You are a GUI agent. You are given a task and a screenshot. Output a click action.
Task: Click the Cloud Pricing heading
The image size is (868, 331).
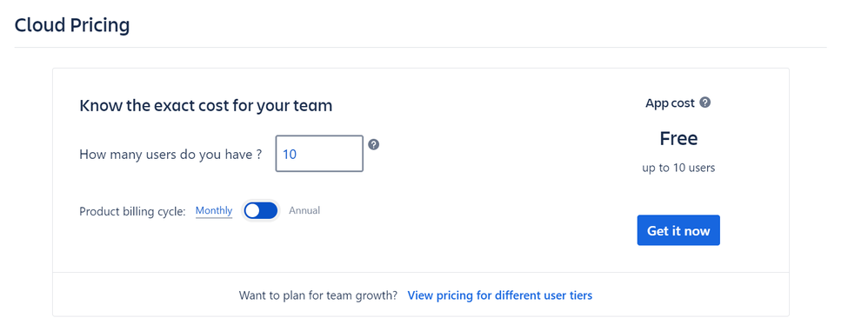coord(72,25)
